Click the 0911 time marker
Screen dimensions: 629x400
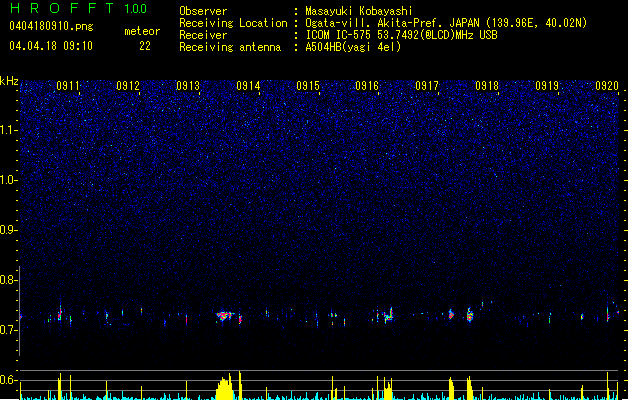point(68,86)
